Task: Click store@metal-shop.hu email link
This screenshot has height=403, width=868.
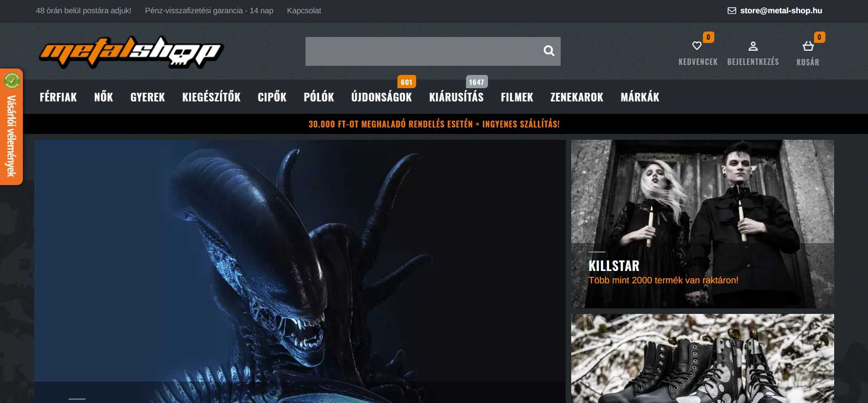Action: coord(781,11)
